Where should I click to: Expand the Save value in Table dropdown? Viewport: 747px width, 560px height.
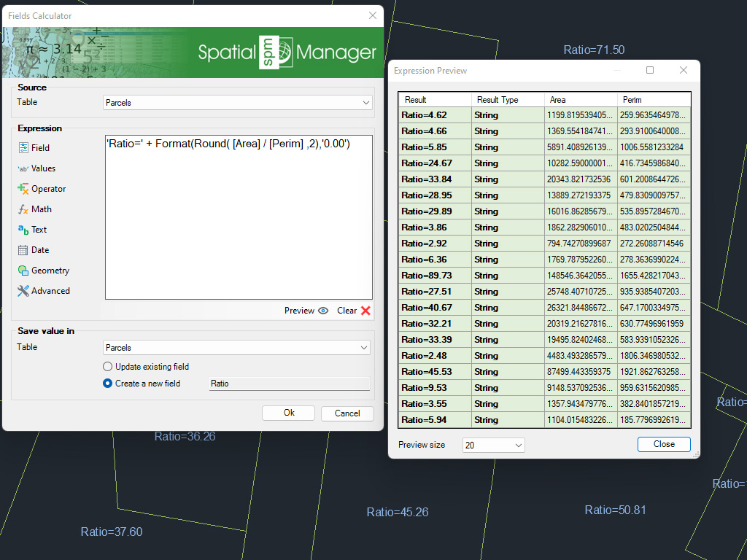(364, 348)
